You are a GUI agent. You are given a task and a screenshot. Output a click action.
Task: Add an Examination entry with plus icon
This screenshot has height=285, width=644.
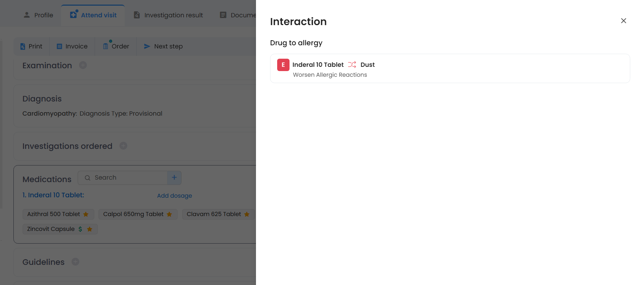tap(83, 65)
